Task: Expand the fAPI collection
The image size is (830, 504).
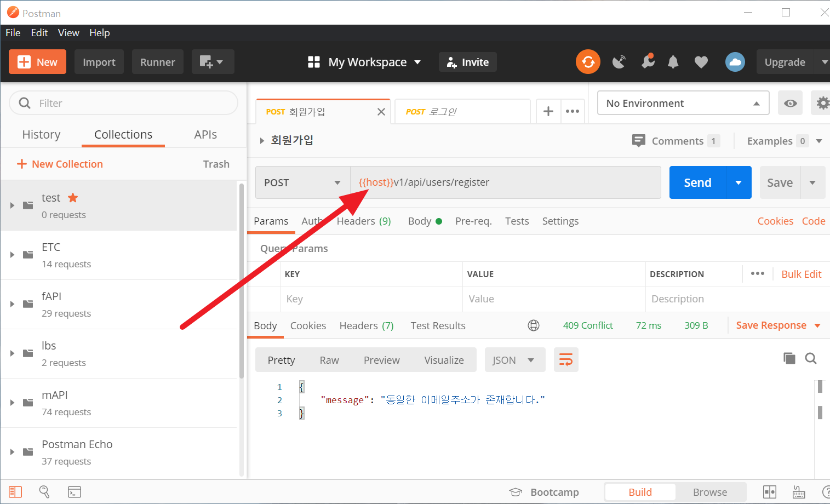Action: point(12,304)
